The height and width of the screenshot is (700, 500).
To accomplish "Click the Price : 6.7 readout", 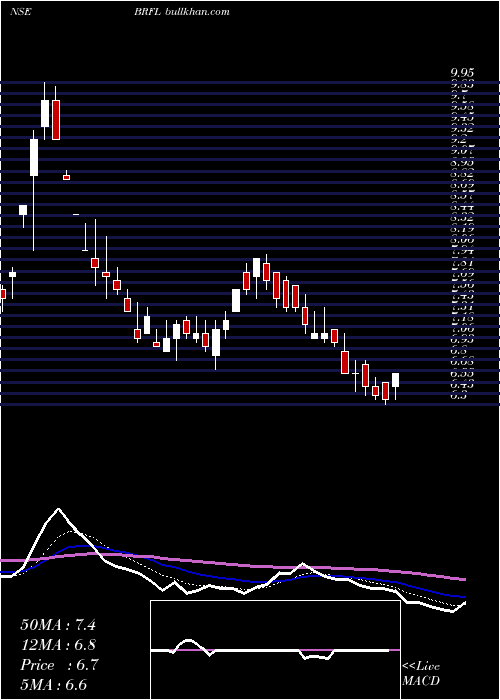I will (x=58, y=665).
